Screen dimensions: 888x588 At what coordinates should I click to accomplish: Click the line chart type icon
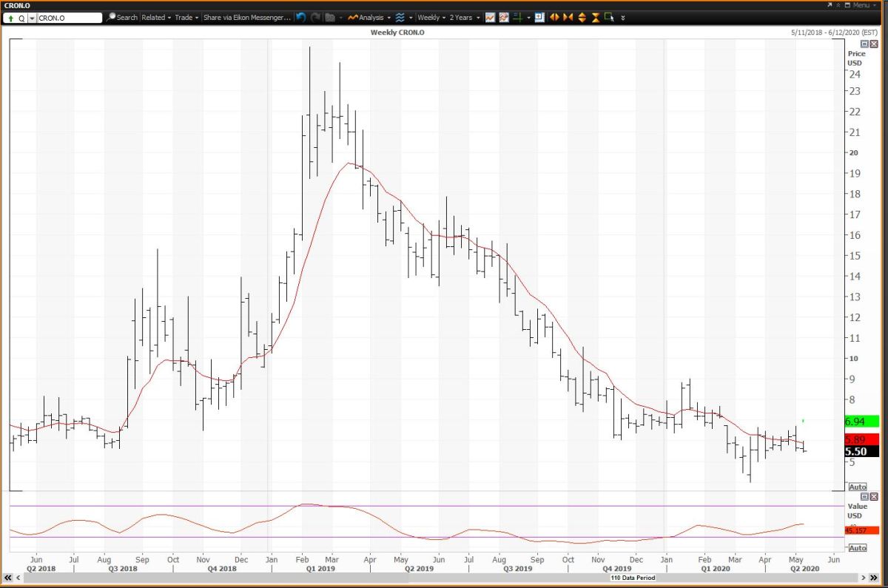click(490, 17)
